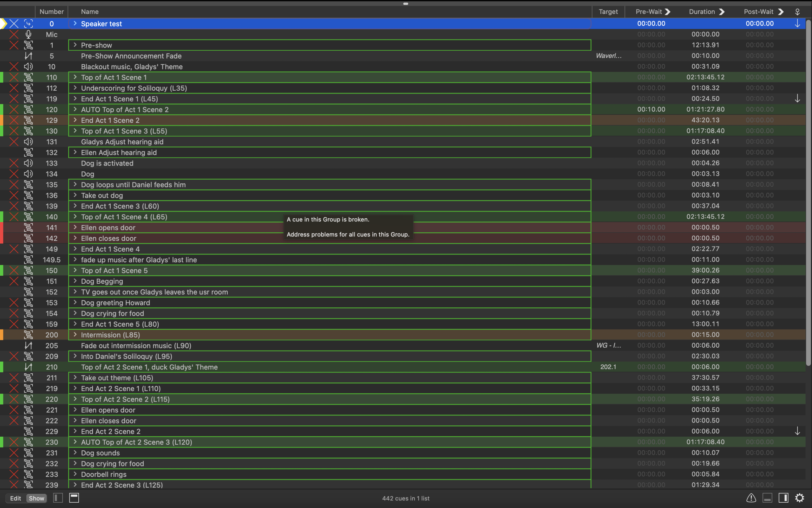Select cue 210 Top of Act 2 Scene 1
Viewport: 812px width, 508px height.
[149, 367]
